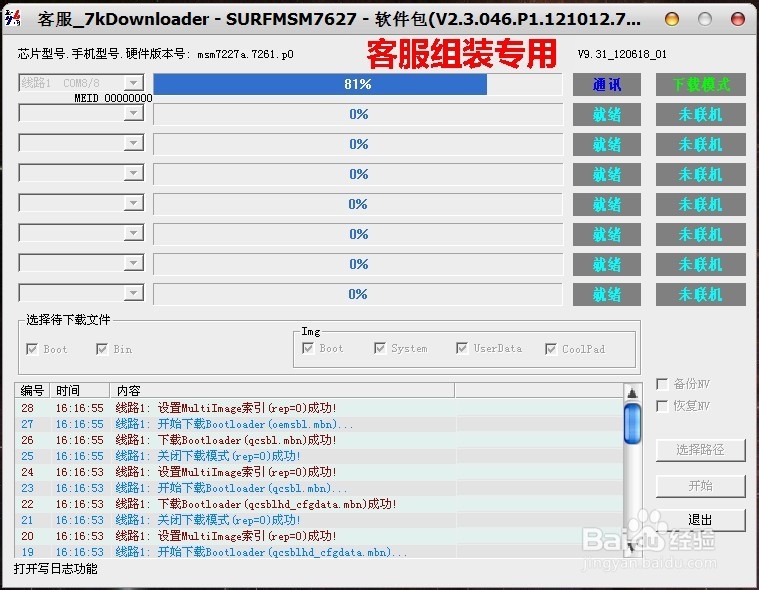Select log row 28 设置MultiImage索引
The image size is (759, 590).
(319, 408)
